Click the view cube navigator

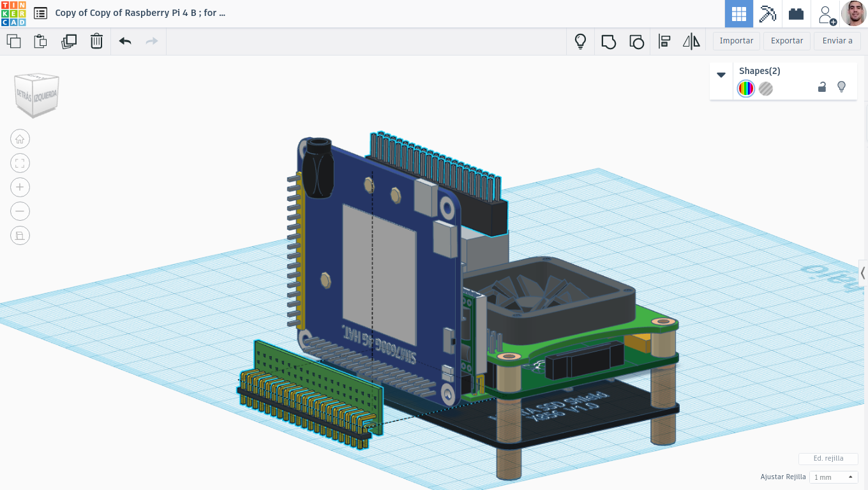pyautogui.click(x=36, y=96)
